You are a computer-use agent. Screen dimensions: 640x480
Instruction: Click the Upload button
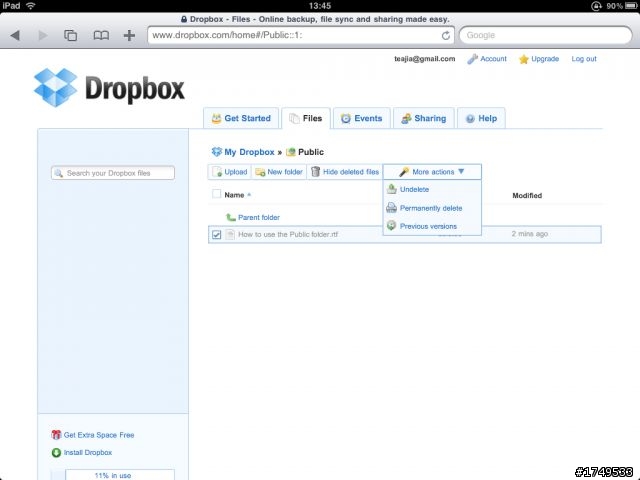(x=230, y=172)
